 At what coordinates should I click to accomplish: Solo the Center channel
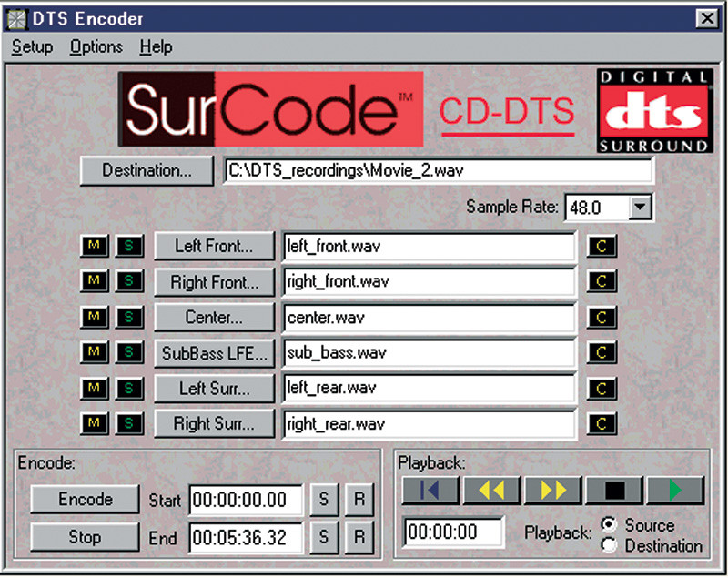129,317
